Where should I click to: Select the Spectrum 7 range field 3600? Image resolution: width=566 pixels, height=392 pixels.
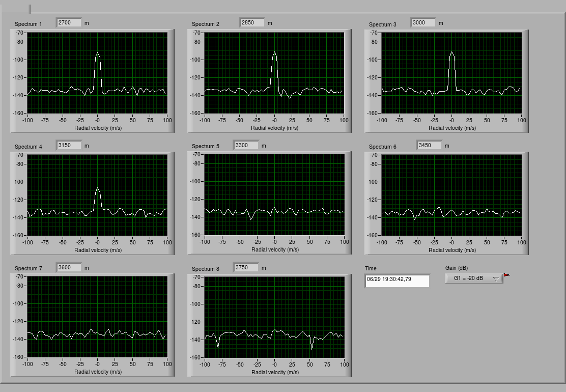click(x=69, y=267)
